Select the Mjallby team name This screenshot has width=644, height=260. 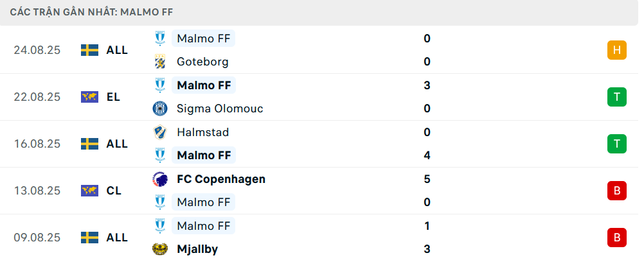tap(197, 249)
